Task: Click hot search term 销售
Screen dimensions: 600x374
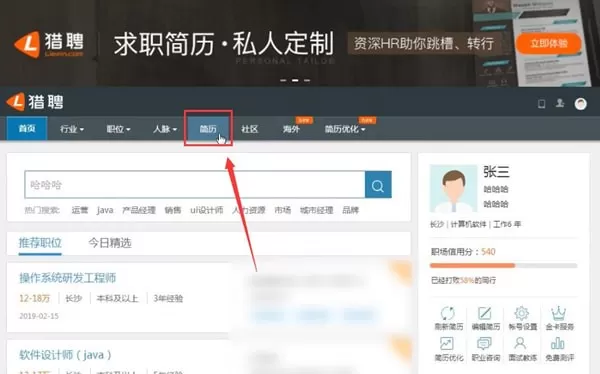Action: tap(173, 210)
